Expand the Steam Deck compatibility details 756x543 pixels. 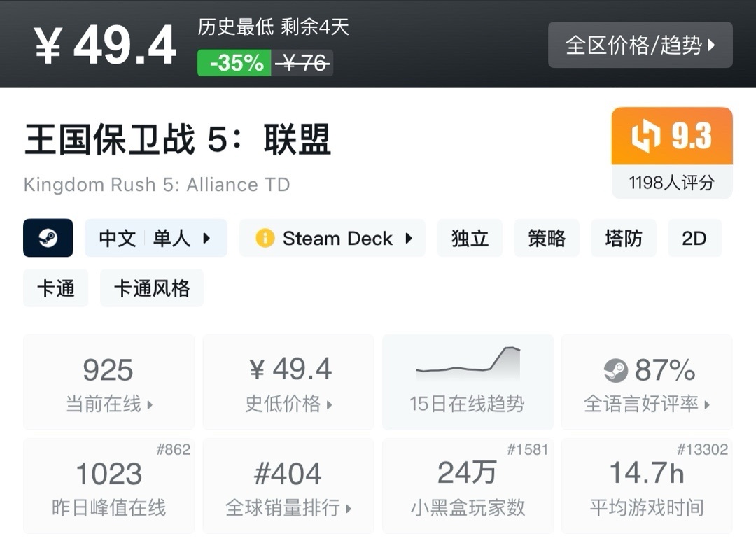(x=332, y=238)
